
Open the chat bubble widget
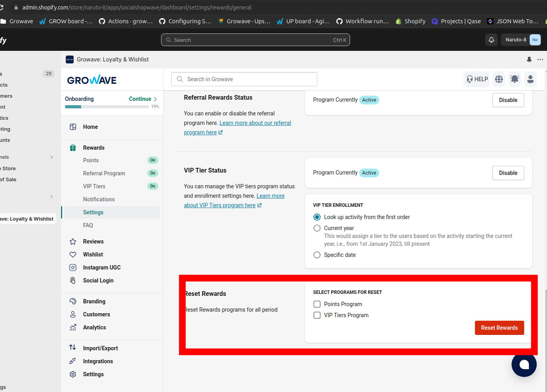524,364
